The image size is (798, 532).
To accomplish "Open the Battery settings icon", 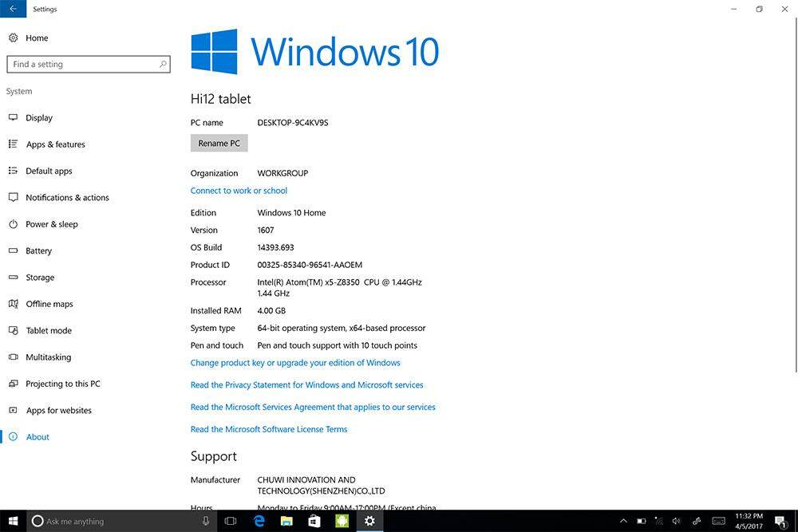I will pos(13,250).
